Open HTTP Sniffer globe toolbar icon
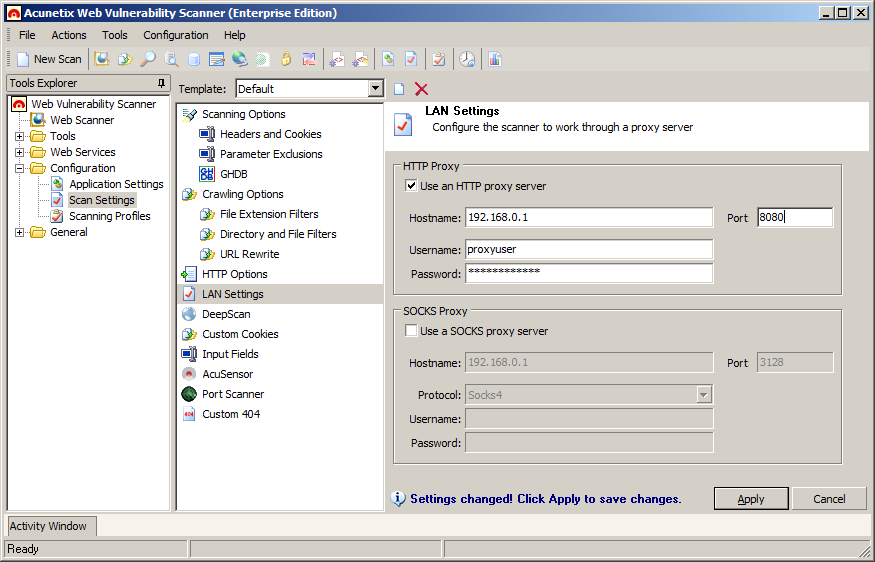875x562 pixels. (239, 59)
